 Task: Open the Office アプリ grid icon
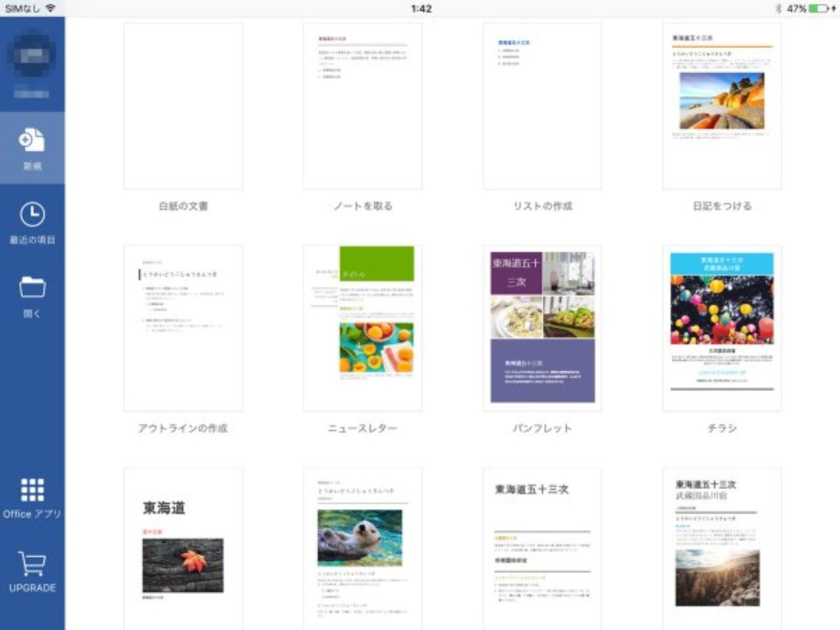pos(32,490)
